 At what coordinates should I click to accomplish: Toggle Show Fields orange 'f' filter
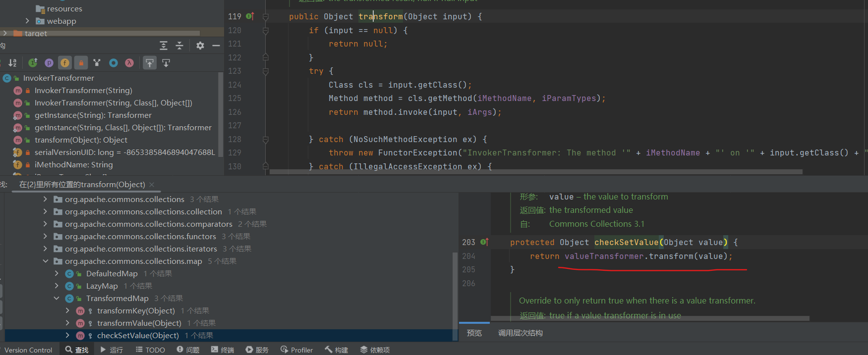pos(65,63)
